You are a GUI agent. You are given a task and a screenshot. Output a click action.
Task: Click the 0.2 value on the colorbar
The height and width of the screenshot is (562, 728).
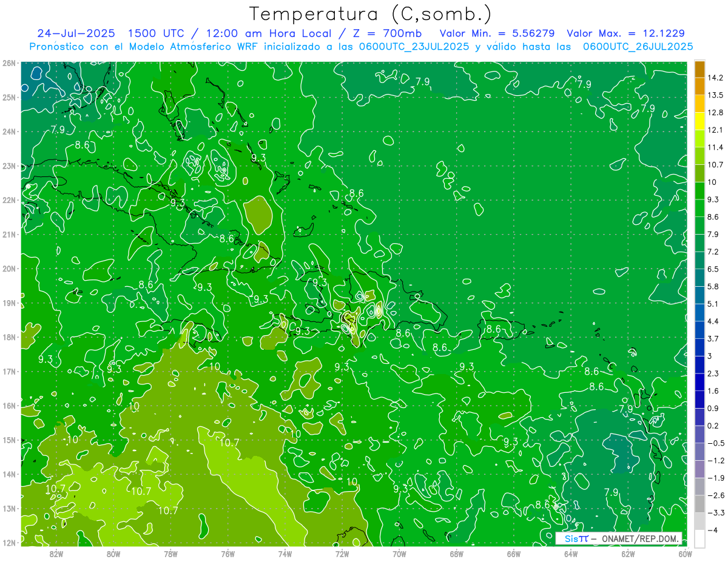[x=713, y=426]
